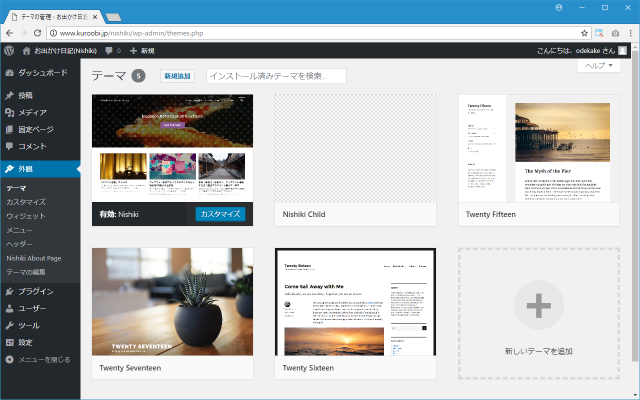Close the テーマの管理 browser tab

point(95,17)
